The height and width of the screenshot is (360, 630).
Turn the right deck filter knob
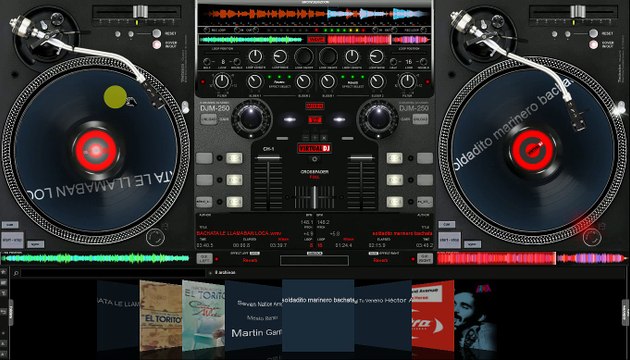click(x=407, y=82)
